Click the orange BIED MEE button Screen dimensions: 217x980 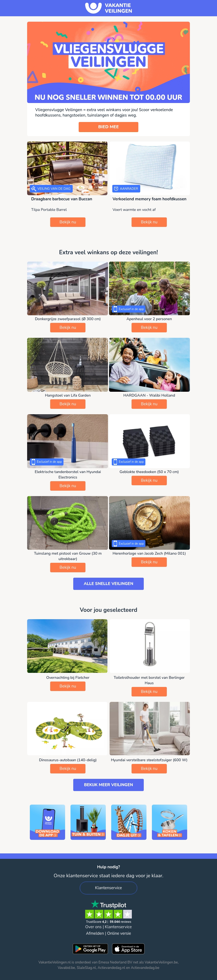click(108, 127)
